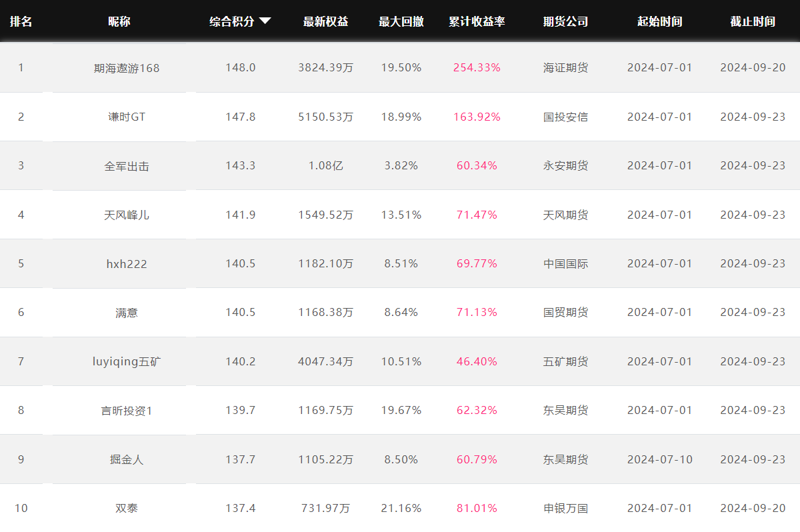The width and height of the screenshot is (800, 532).
Task: Click company 申银万国
Action: tap(565, 509)
